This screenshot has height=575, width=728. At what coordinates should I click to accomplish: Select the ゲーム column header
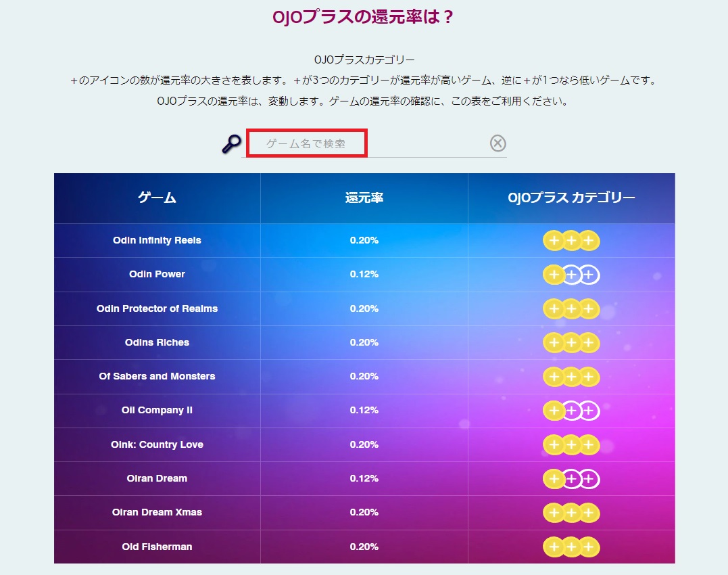click(157, 198)
